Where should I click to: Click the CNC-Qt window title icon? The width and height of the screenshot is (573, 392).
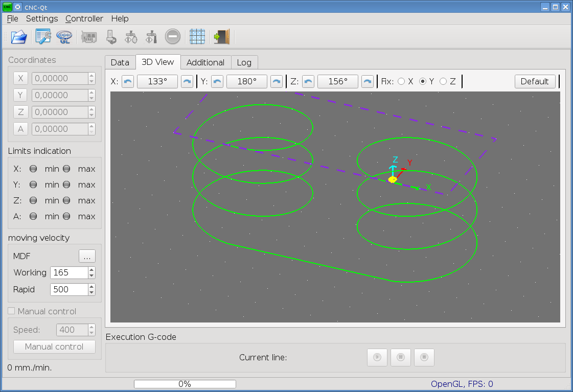coord(7,7)
